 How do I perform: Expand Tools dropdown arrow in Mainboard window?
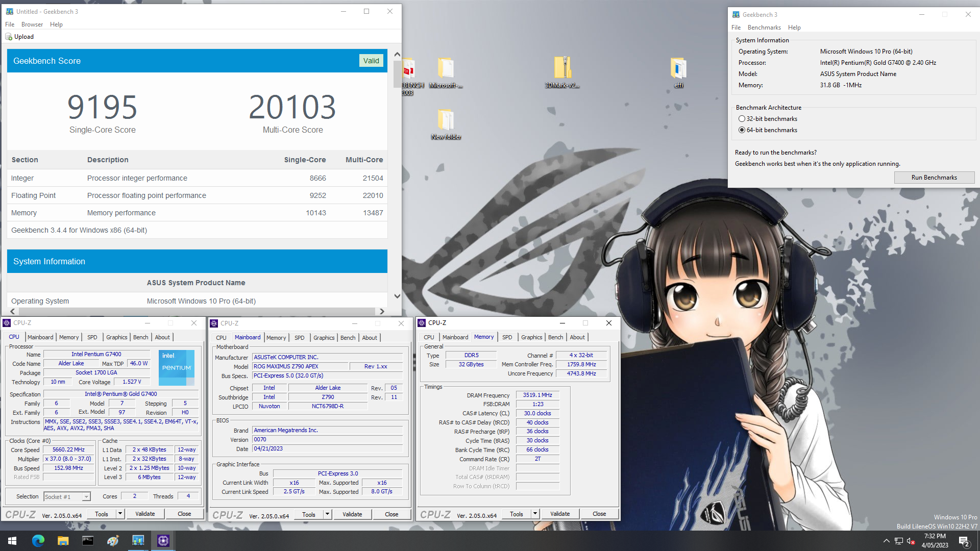pos(327,514)
